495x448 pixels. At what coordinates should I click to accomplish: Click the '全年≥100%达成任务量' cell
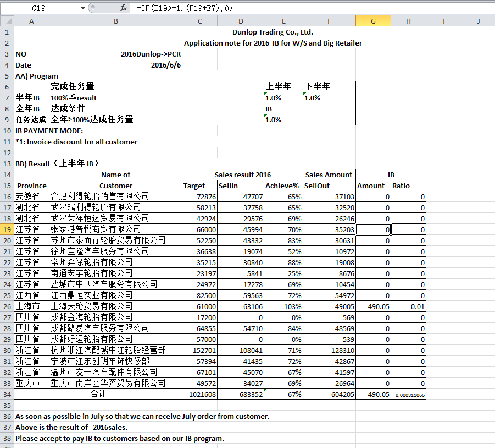(157, 120)
